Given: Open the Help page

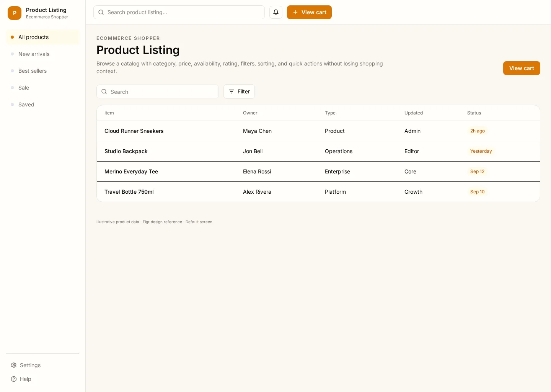Looking at the screenshot, I should coord(43,379).
